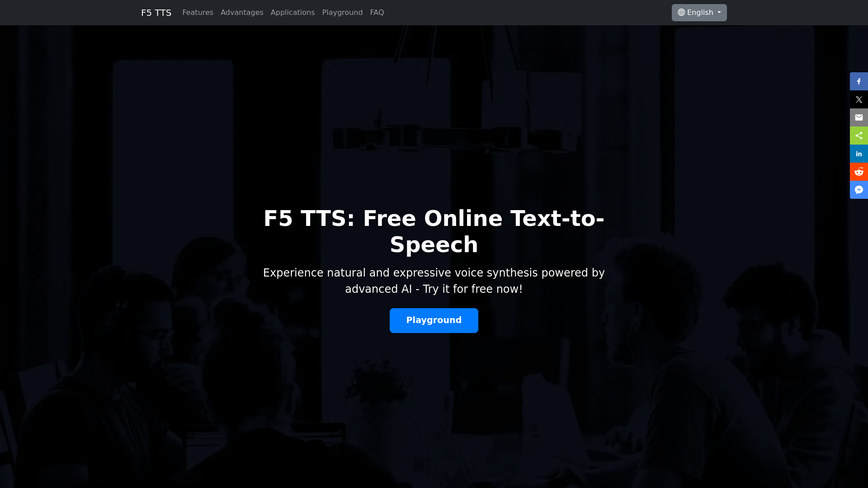Click the globe language icon
Image resolution: width=868 pixels, height=488 pixels.
(x=681, y=13)
